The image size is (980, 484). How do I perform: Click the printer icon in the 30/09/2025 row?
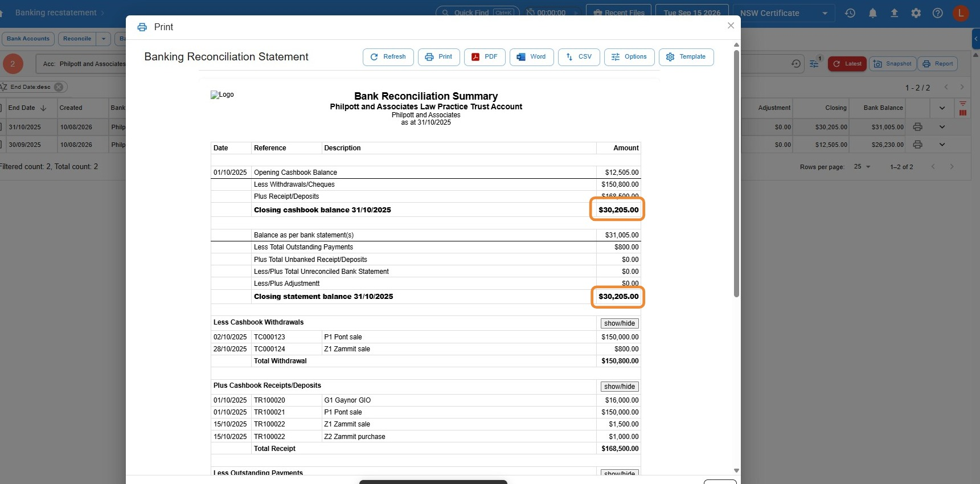click(917, 145)
